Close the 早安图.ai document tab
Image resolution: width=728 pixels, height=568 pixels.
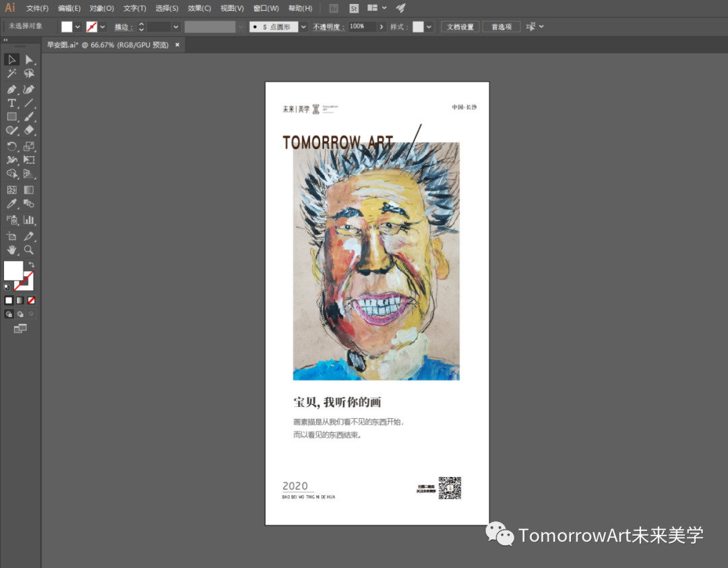tap(177, 45)
